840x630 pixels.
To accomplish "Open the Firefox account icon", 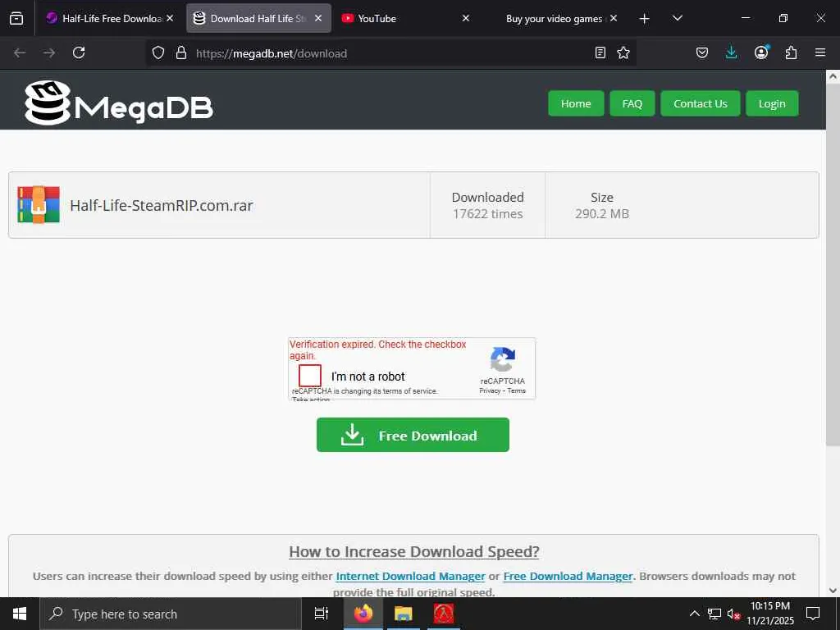I will tap(761, 52).
